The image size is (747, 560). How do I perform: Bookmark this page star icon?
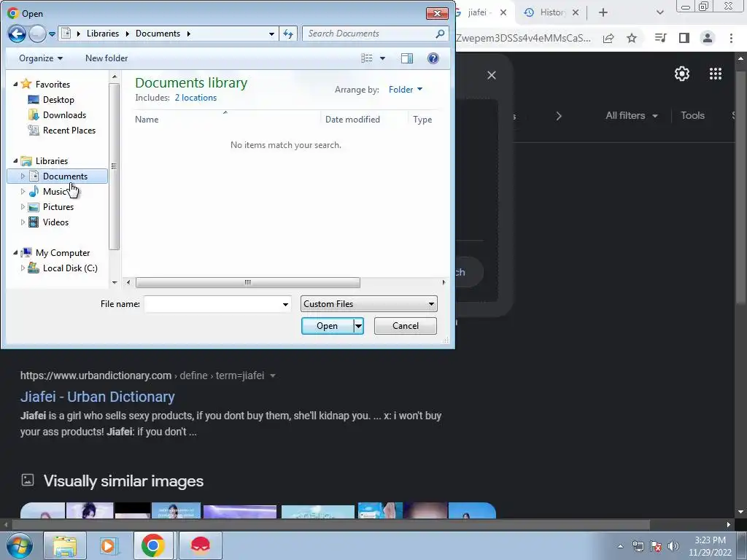[x=632, y=38]
